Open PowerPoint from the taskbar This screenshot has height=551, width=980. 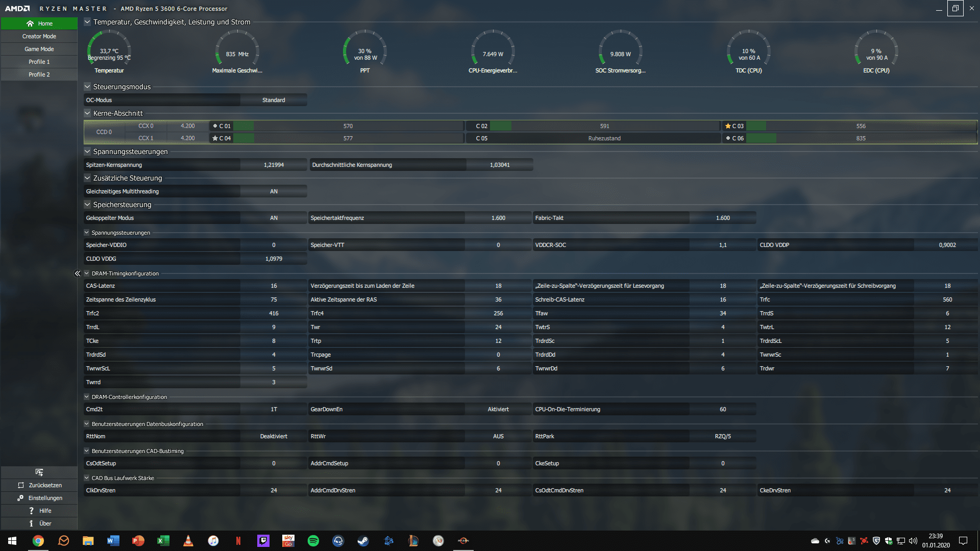pos(138,541)
